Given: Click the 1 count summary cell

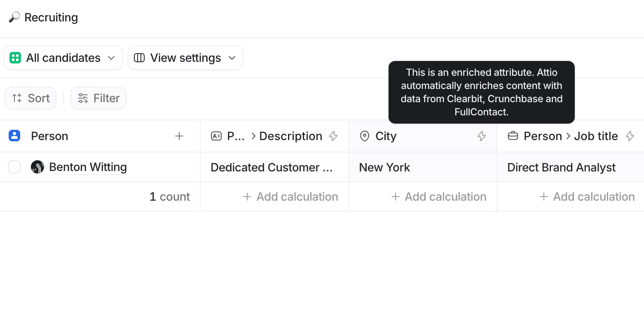Looking at the screenshot, I should 169,197.
